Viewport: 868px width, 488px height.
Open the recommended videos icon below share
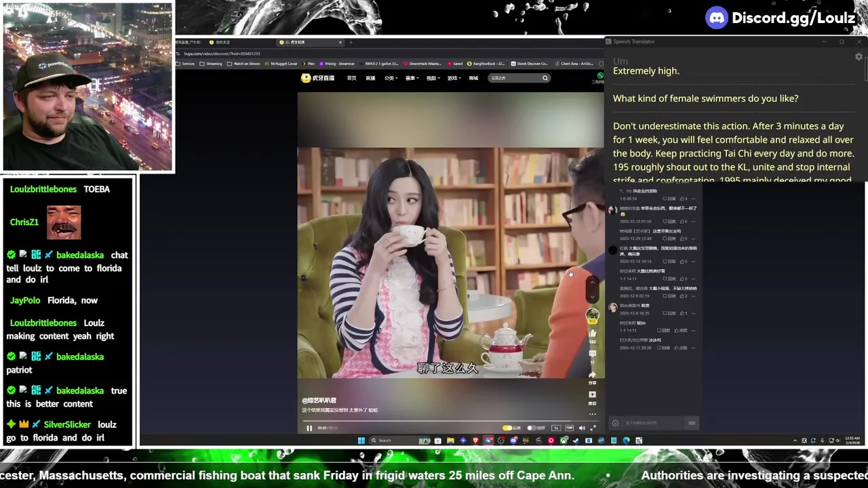pos(592,394)
